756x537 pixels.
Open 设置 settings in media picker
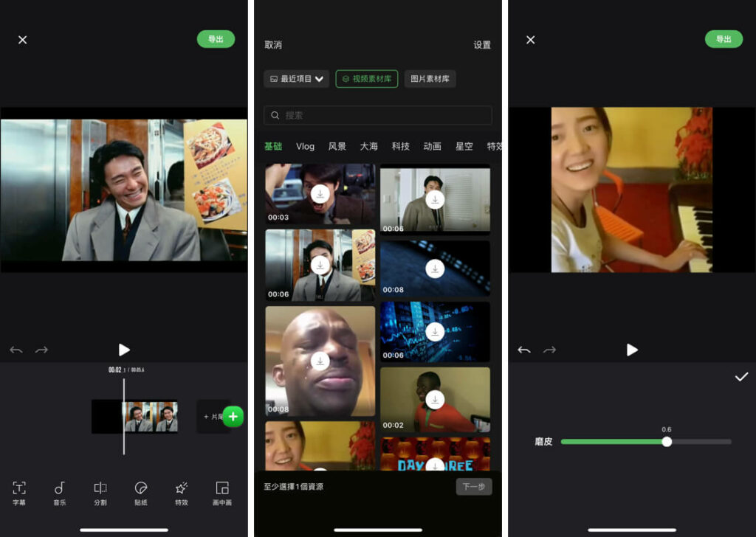point(481,45)
